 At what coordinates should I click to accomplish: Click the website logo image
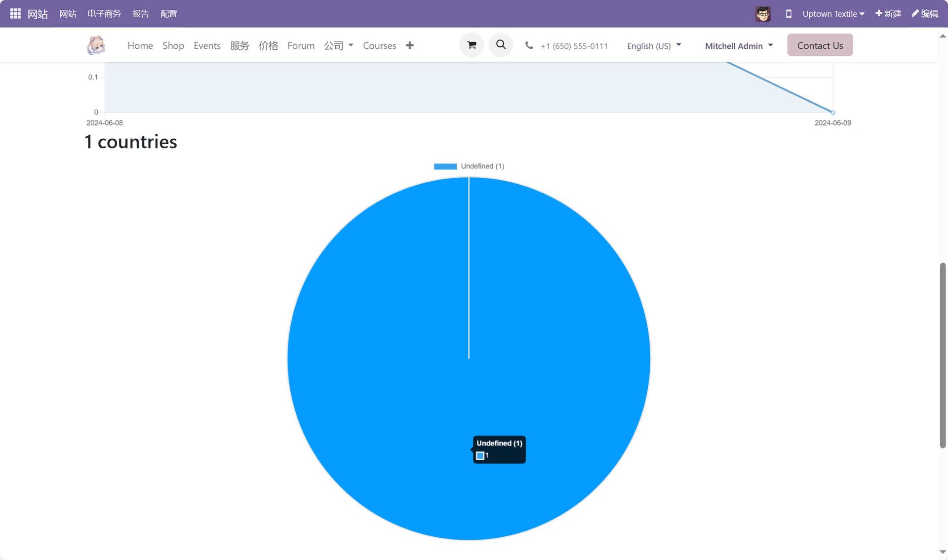(96, 45)
